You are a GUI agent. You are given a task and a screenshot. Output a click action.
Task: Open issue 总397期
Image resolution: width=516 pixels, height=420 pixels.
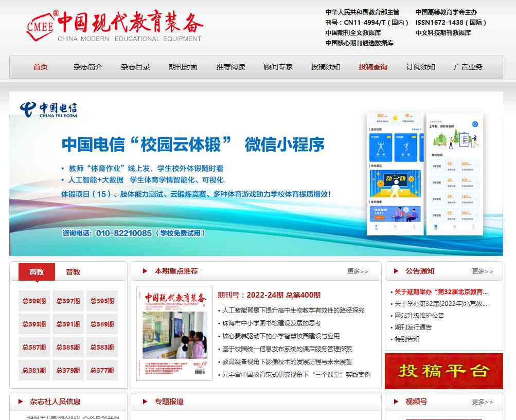(68, 301)
